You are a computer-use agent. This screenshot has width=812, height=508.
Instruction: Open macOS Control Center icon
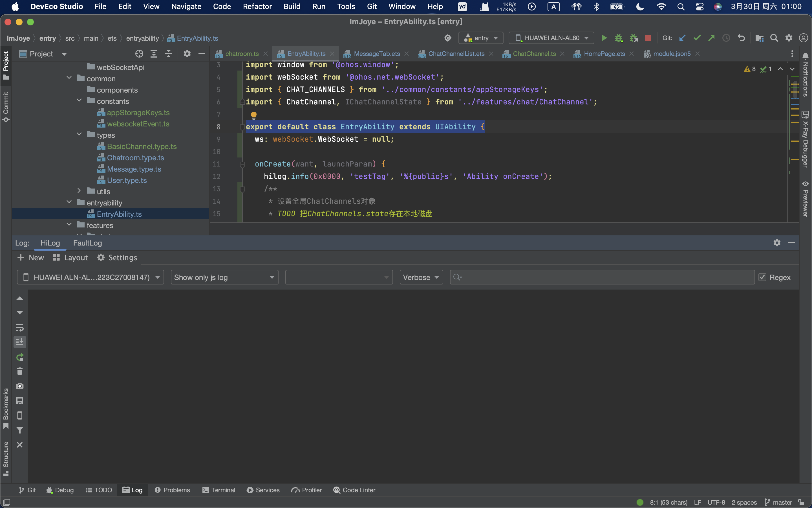pos(700,6)
